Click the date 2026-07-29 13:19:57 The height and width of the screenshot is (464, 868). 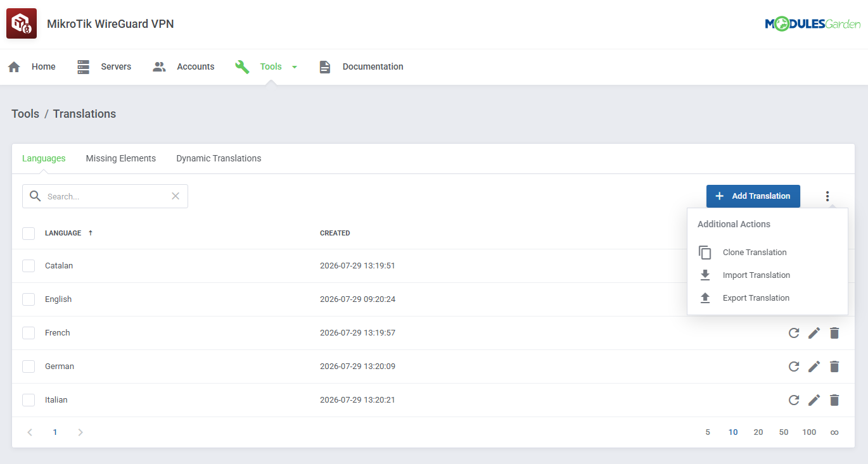[x=357, y=333]
